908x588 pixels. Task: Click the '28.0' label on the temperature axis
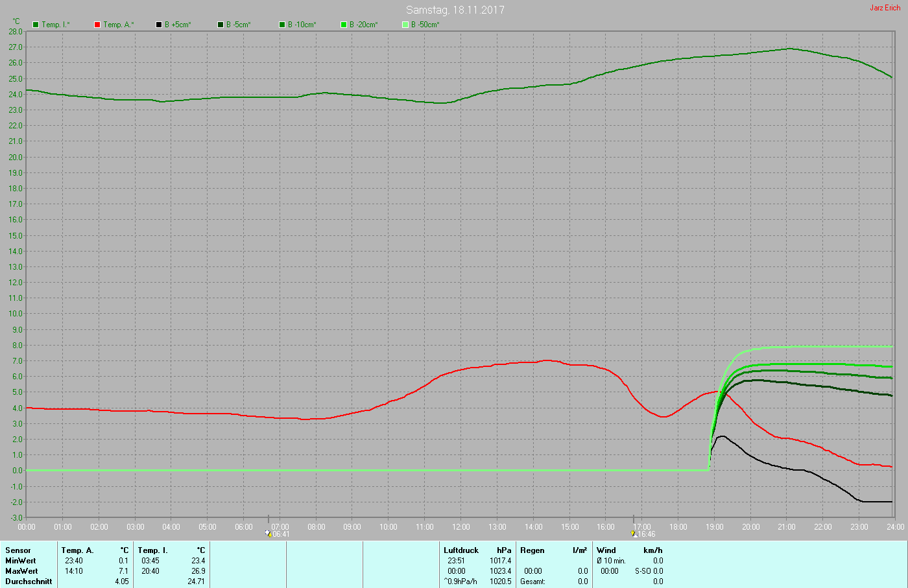click(16, 32)
